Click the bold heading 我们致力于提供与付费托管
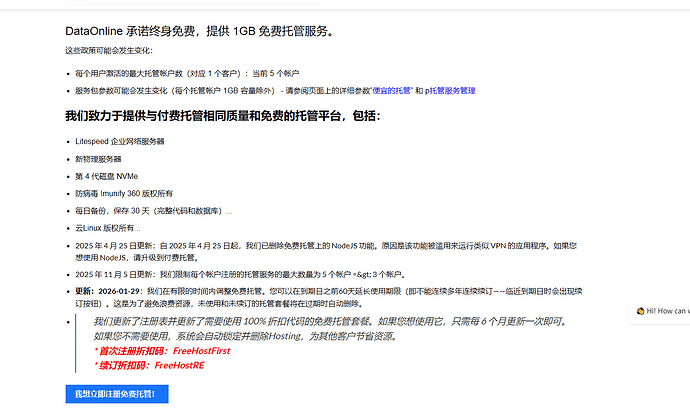690x412 pixels. pyautogui.click(x=223, y=116)
